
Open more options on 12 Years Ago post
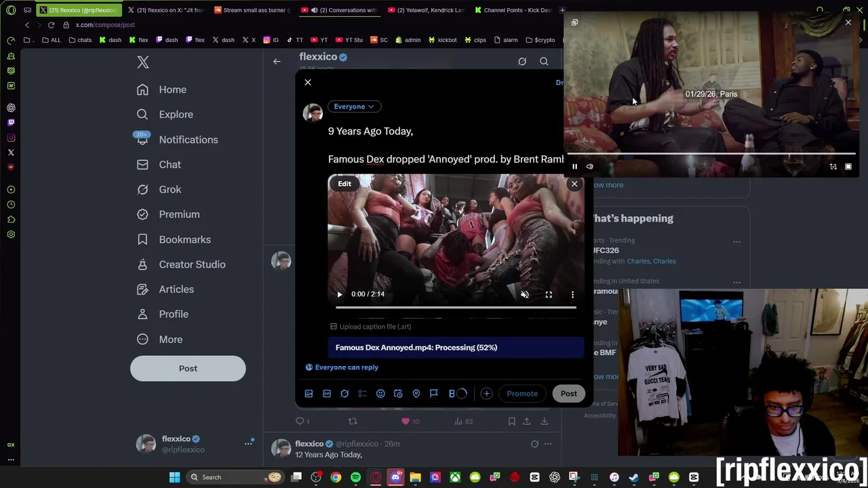coord(548,444)
